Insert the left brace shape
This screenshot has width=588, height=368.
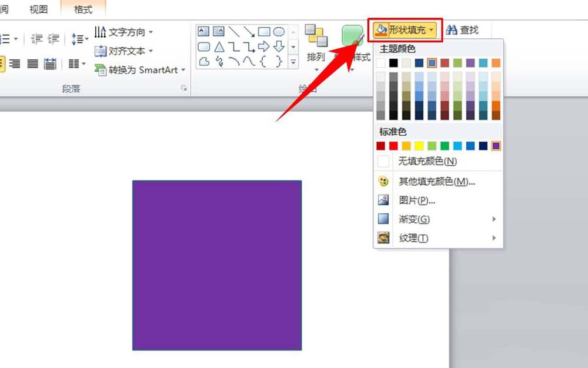click(x=263, y=62)
